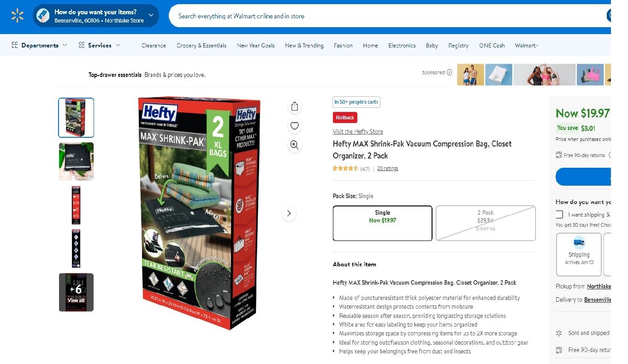Open the Clearance nav item

point(154,45)
